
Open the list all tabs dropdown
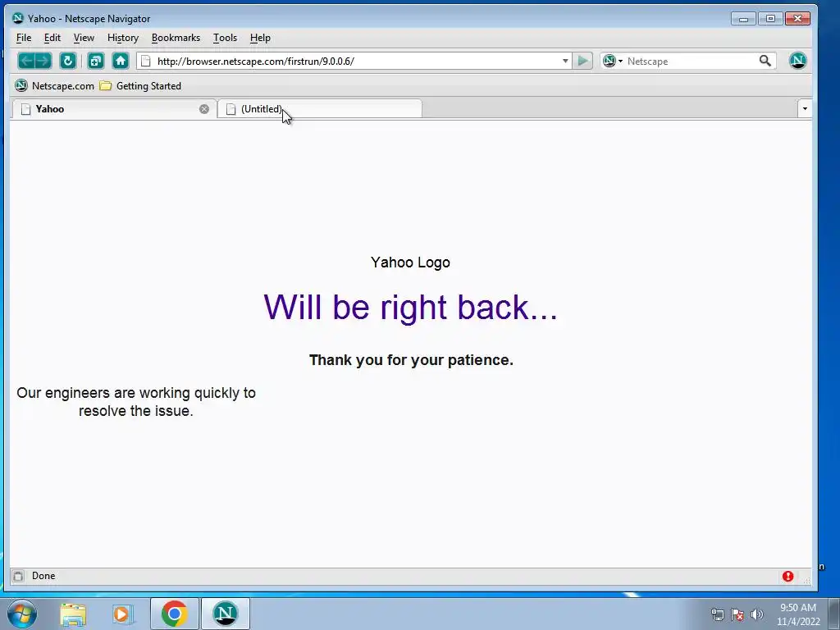click(x=805, y=109)
